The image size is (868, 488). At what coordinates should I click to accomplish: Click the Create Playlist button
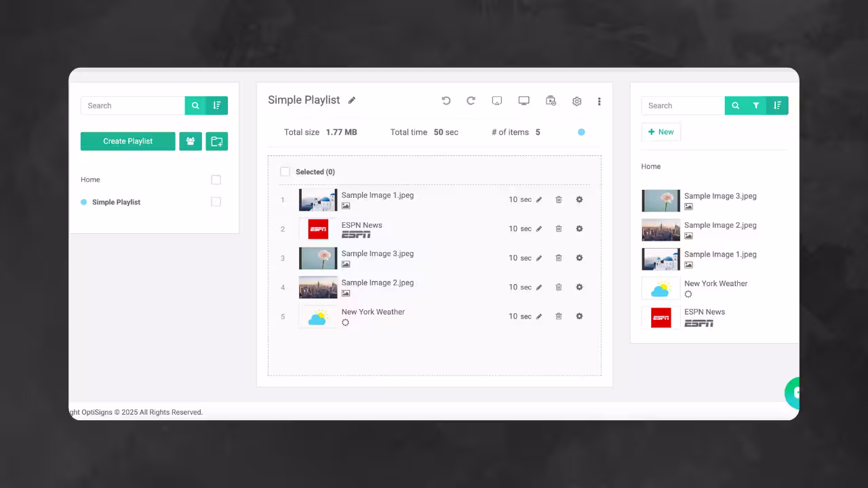coord(127,141)
